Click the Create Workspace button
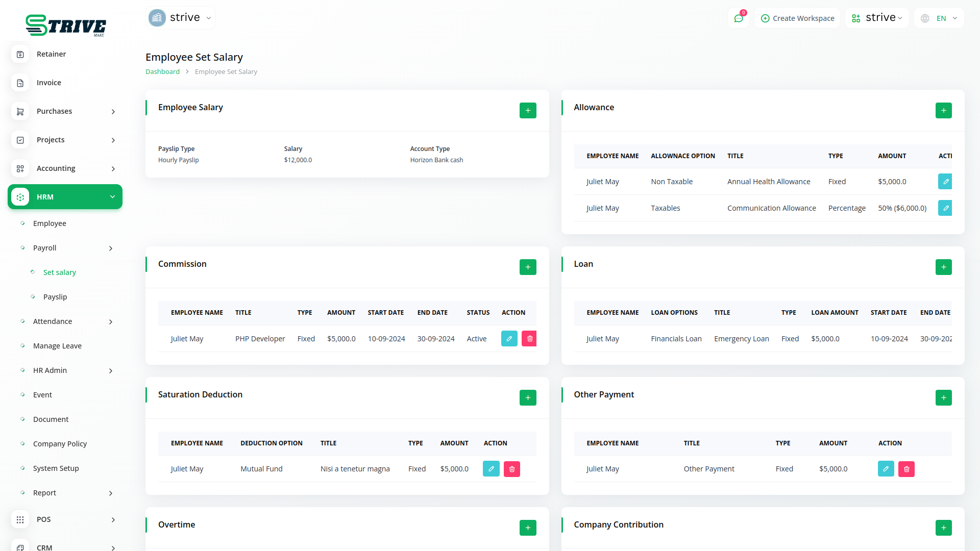The height and width of the screenshot is (551, 980). coord(797,18)
